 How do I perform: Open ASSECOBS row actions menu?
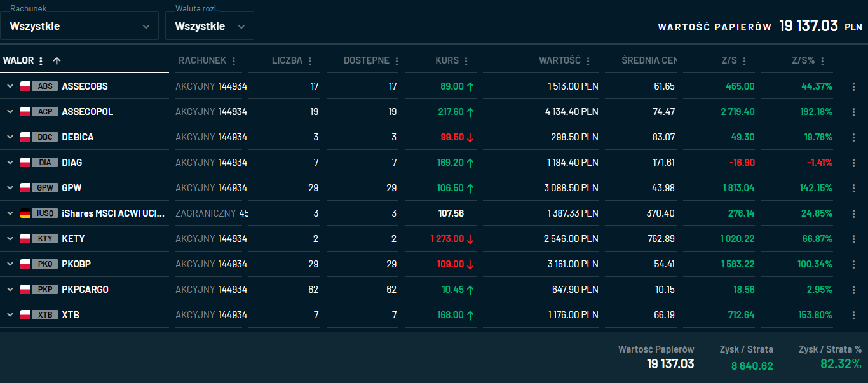coord(854,86)
